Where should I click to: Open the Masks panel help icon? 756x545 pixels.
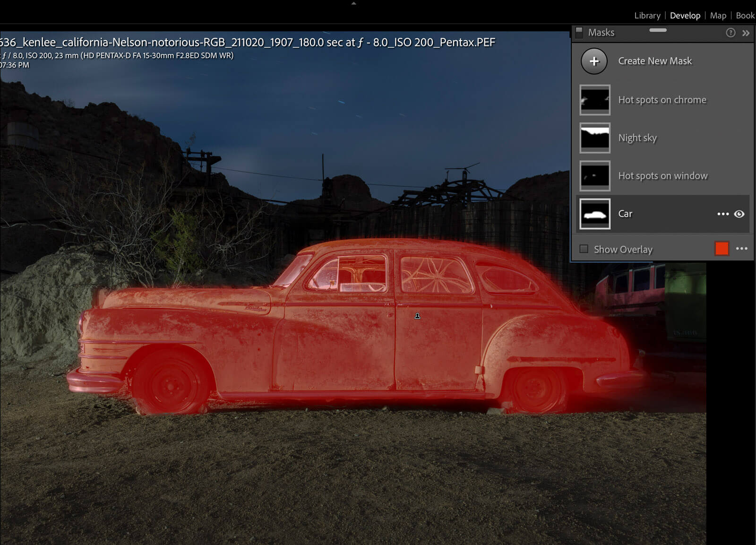730,33
